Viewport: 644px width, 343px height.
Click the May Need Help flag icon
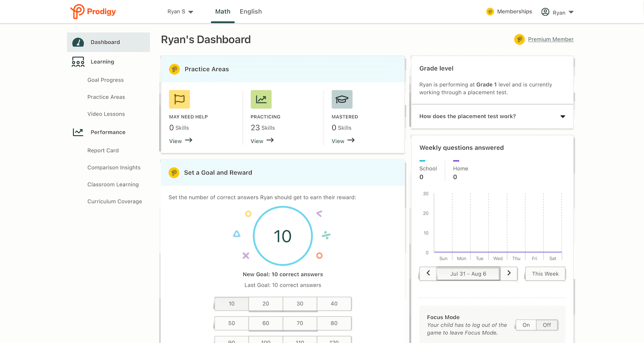point(179,99)
